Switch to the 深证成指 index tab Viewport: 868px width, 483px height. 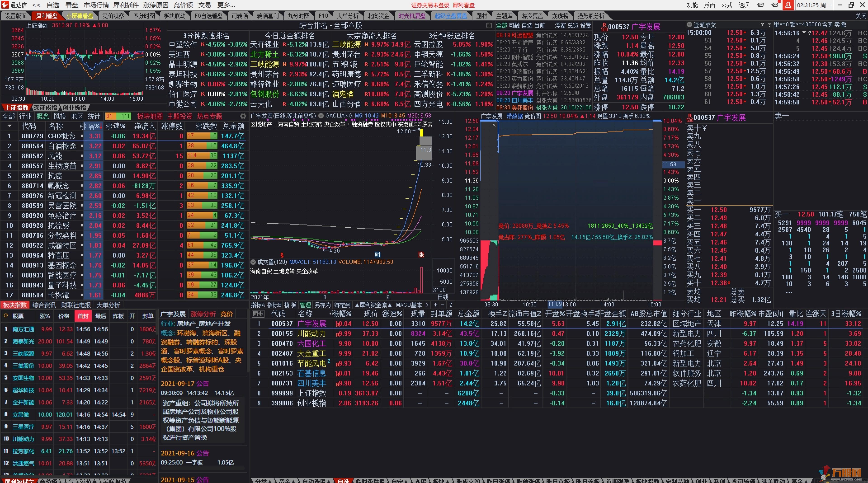pos(45,107)
